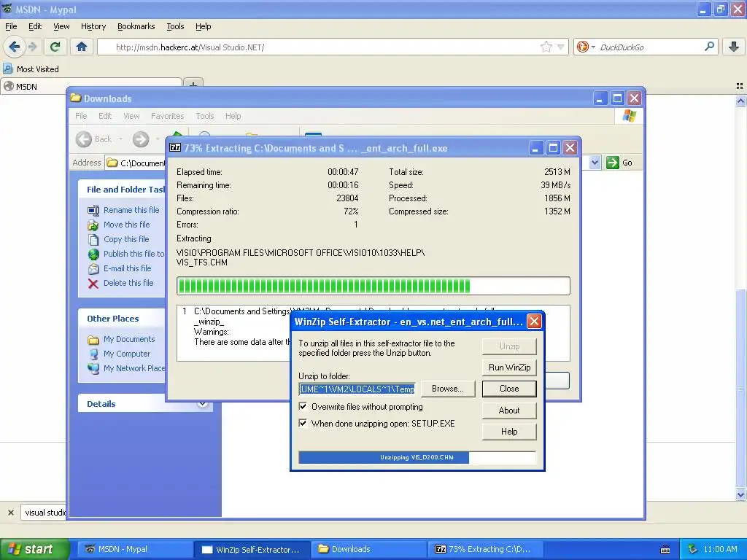Click the DuckDuckGo search magnifier
This screenshot has width=747, height=560.
[x=709, y=47]
